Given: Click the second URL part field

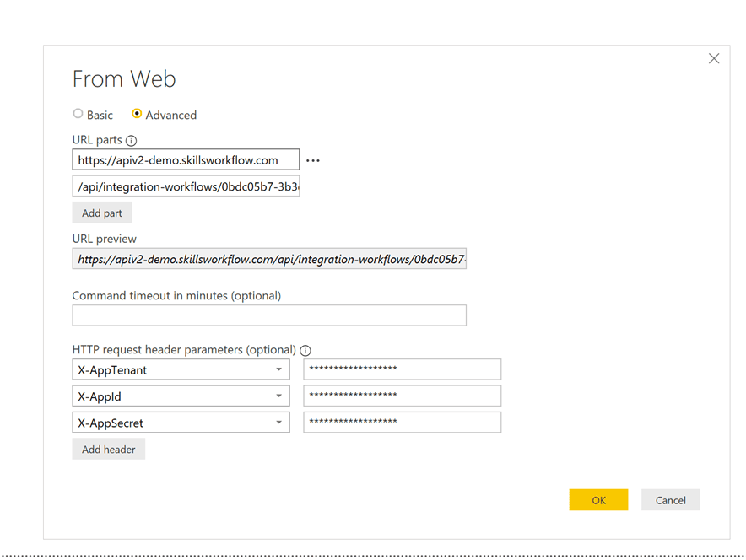Looking at the screenshot, I should tap(186, 186).
